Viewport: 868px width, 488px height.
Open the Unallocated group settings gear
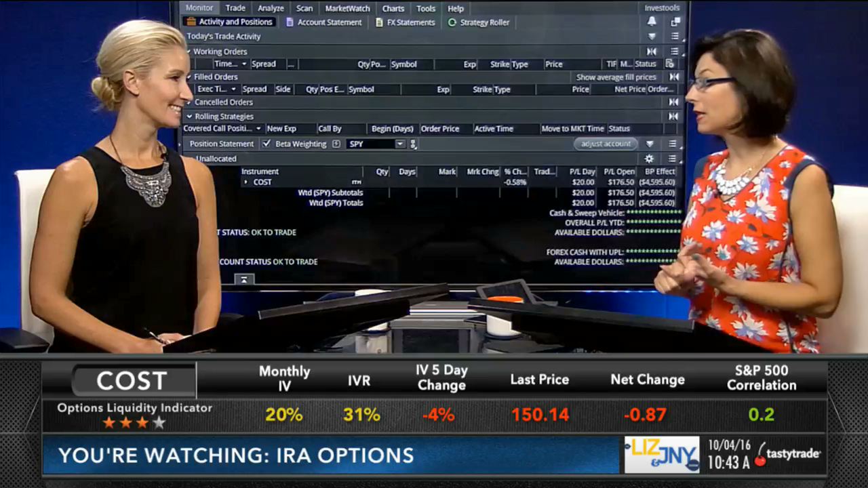[x=649, y=159]
